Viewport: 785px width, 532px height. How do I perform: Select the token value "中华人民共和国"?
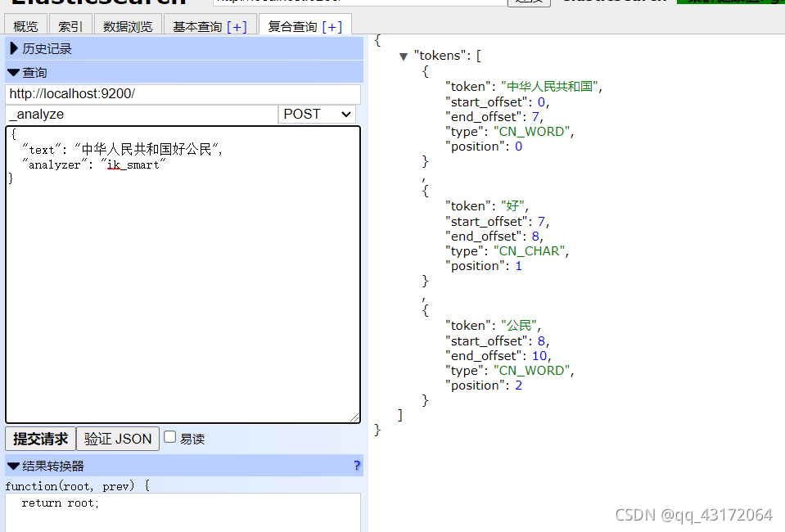(550, 87)
